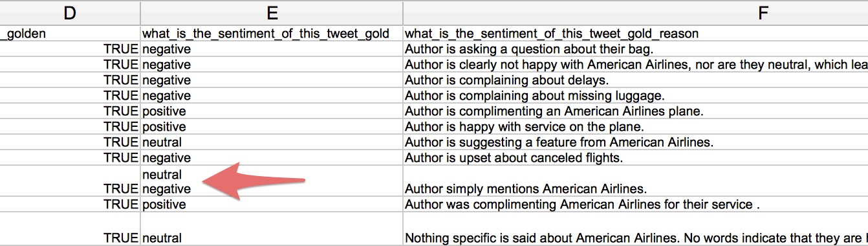The image size is (868, 246).
Task: Click the red arrow annotation
Action: coord(254,181)
